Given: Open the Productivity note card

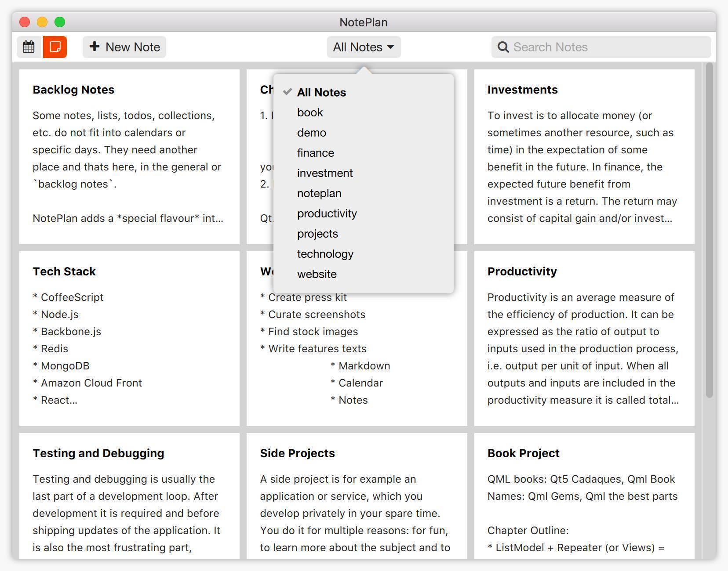Looking at the screenshot, I should (584, 339).
